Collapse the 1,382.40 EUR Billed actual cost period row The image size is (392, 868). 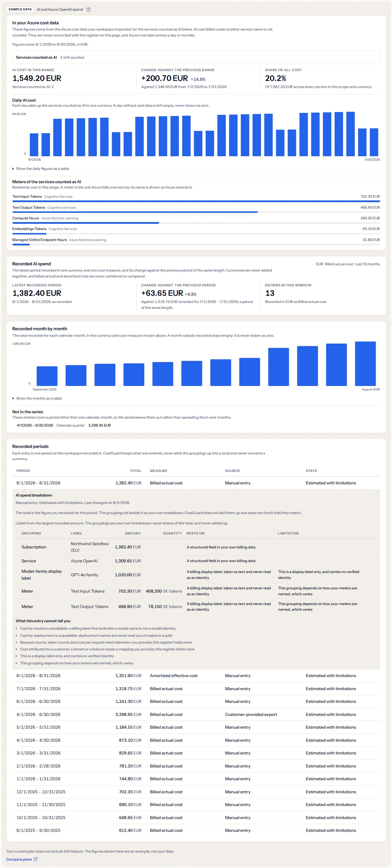coord(196,483)
